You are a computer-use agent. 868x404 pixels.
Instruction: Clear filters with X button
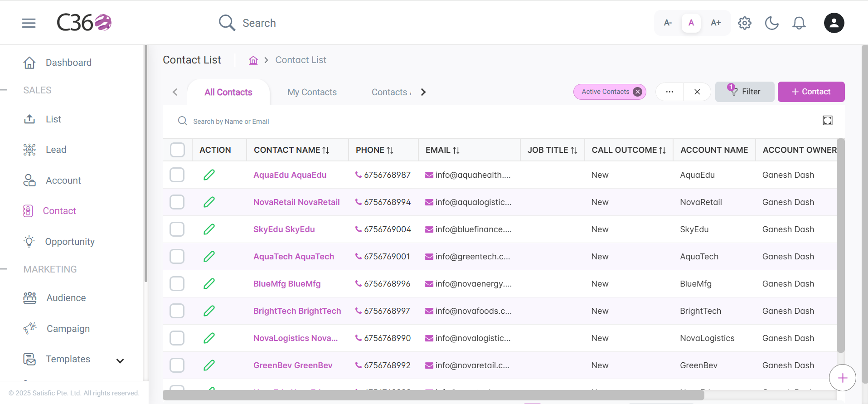(x=697, y=92)
